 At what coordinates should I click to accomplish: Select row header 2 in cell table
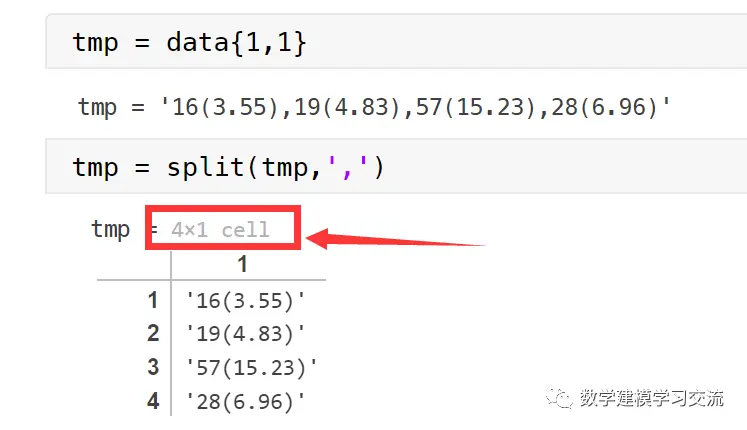tap(153, 333)
